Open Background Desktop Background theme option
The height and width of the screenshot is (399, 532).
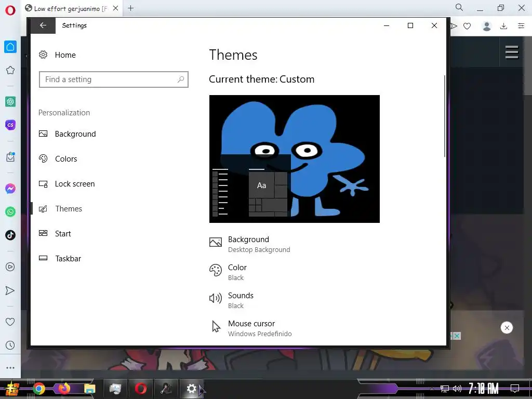click(x=250, y=244)
